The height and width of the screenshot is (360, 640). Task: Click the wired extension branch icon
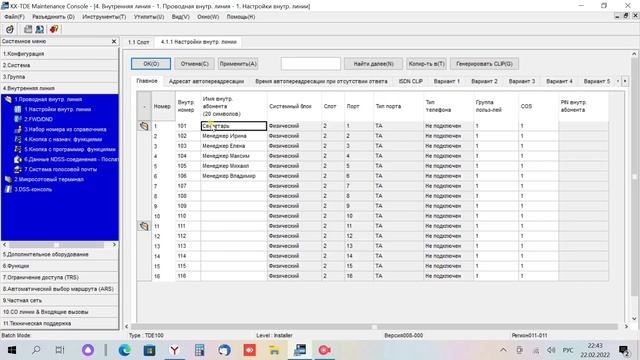[x=9, y=99]
